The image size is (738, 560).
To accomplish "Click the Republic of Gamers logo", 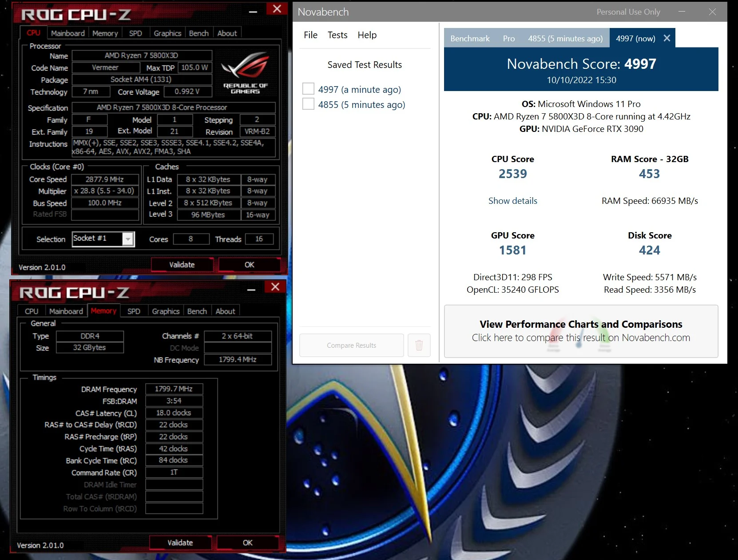I will click(x=246, y=72).
